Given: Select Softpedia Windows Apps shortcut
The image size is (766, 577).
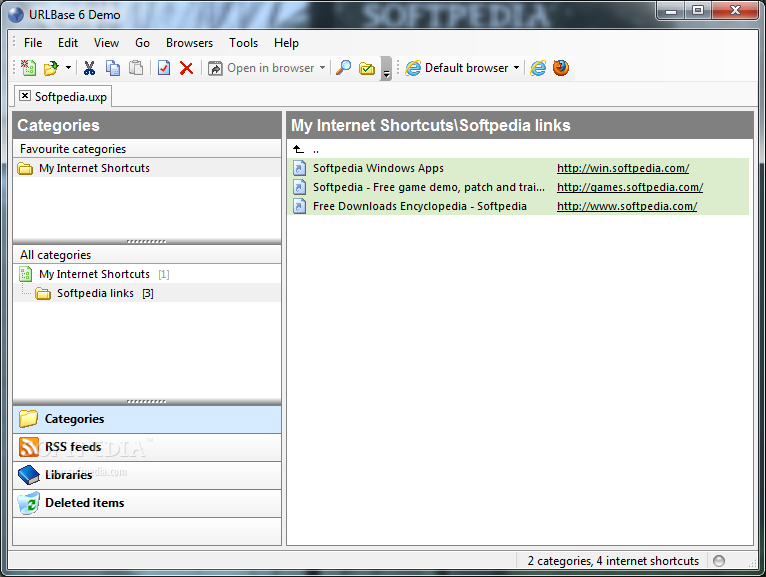Looking at the screenshot, I should (378, 168).
